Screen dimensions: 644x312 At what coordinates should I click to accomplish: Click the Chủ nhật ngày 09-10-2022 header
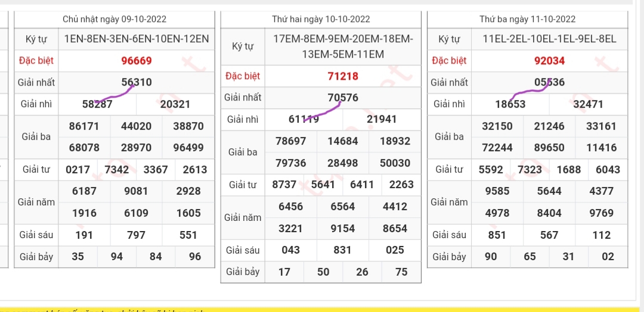pos(113,20)
